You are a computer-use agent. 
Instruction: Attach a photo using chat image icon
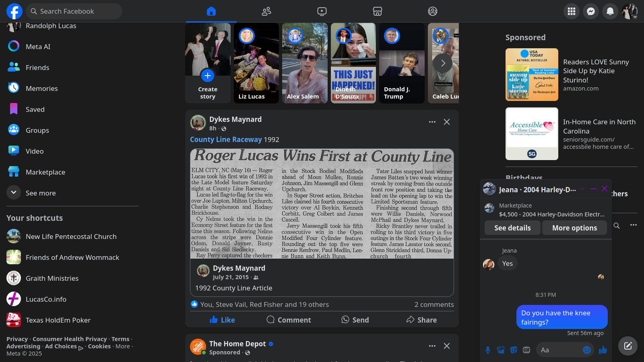point(501,350)
